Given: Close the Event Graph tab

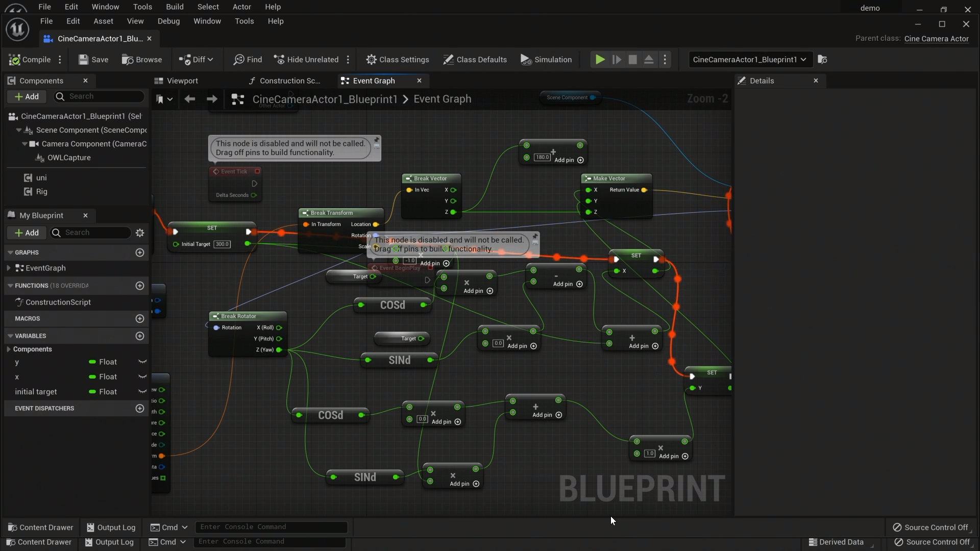Looking at the screenshot, I should click(420, 81).
